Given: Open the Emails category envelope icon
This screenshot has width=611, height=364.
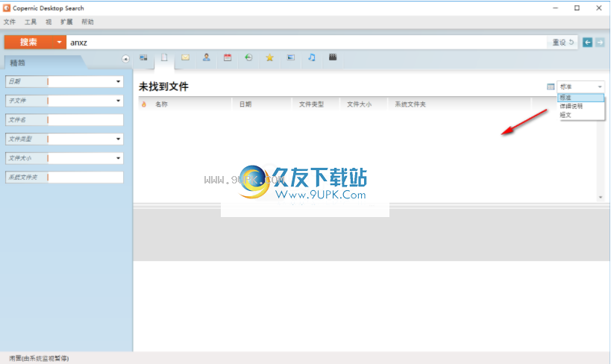Looking at the screenshot, I should tap(186, 57).
